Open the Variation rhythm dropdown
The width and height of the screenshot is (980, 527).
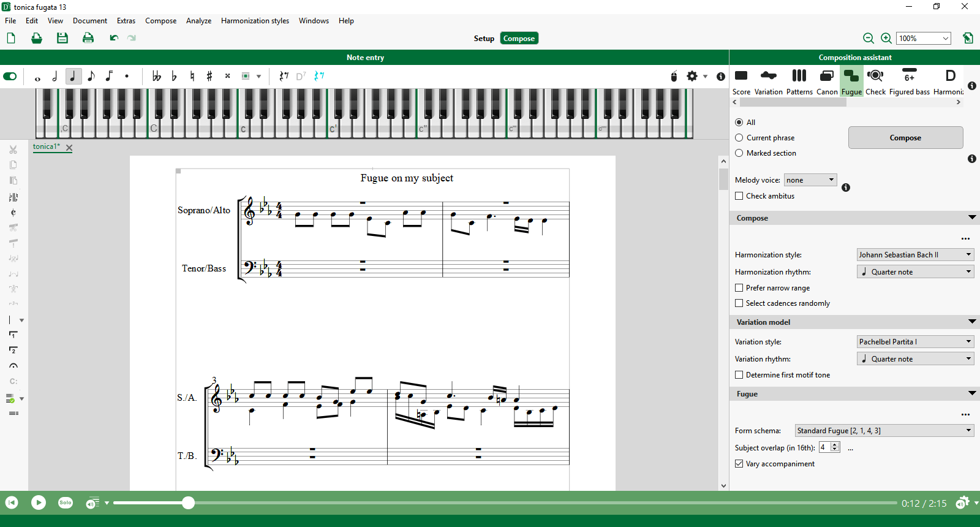tap(915, 359)
